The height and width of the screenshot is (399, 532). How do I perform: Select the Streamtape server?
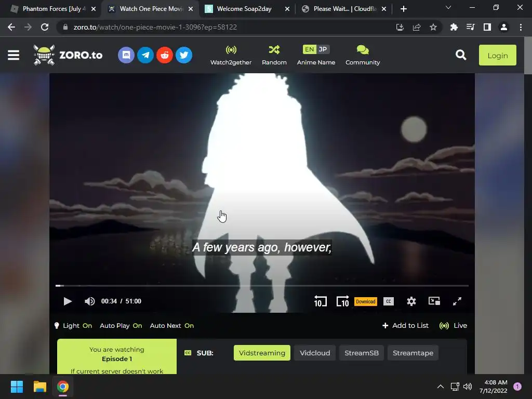(413, 353)
